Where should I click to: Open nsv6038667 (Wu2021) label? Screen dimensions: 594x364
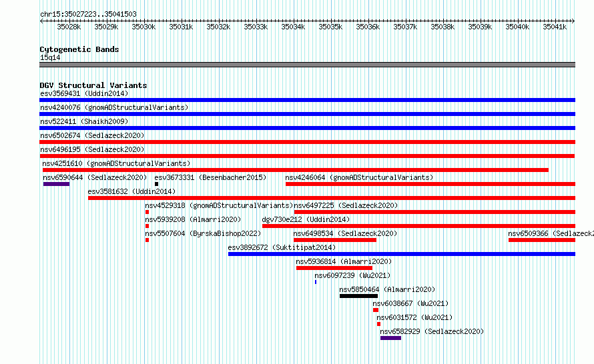(x=410, y=303)
